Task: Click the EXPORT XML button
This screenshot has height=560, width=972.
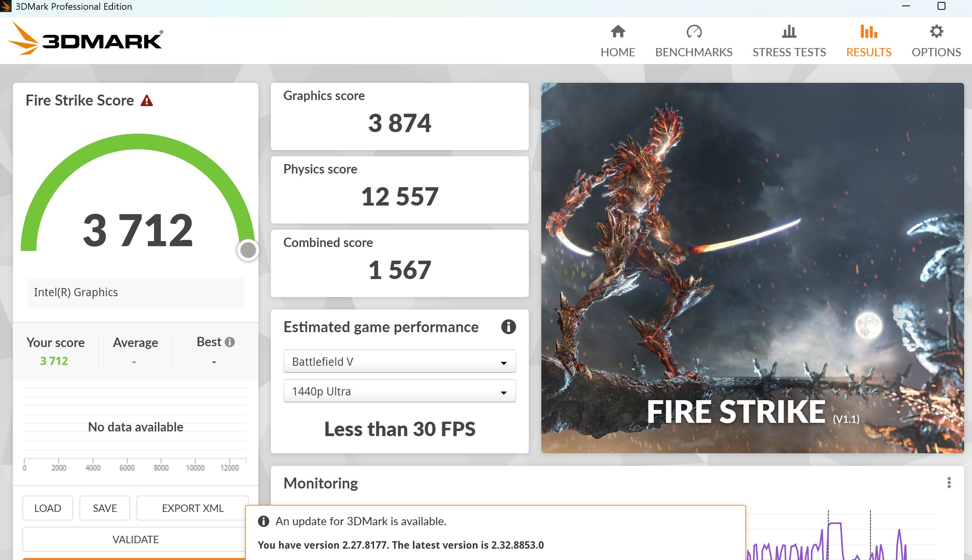Action: click(x=192, y=508)
